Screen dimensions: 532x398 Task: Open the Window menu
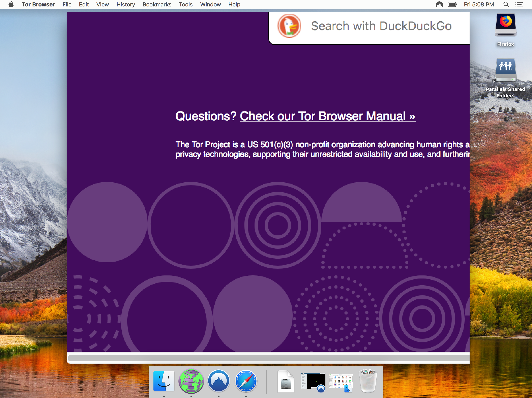[210, 4]
